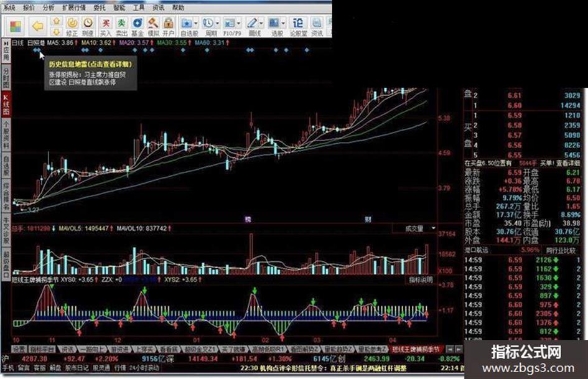Open the 帮助 menu
The width and height of the screenshot is (588, 379).
[178, 7]
